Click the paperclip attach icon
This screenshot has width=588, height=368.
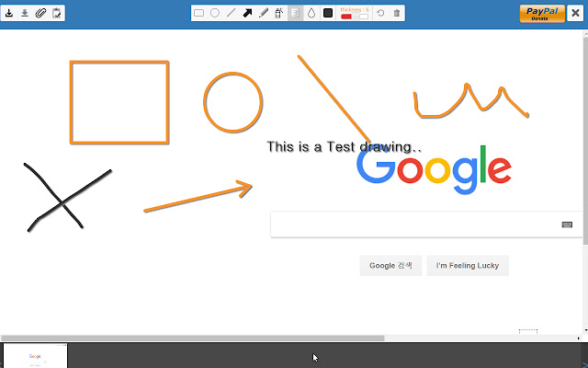point(40,13)
